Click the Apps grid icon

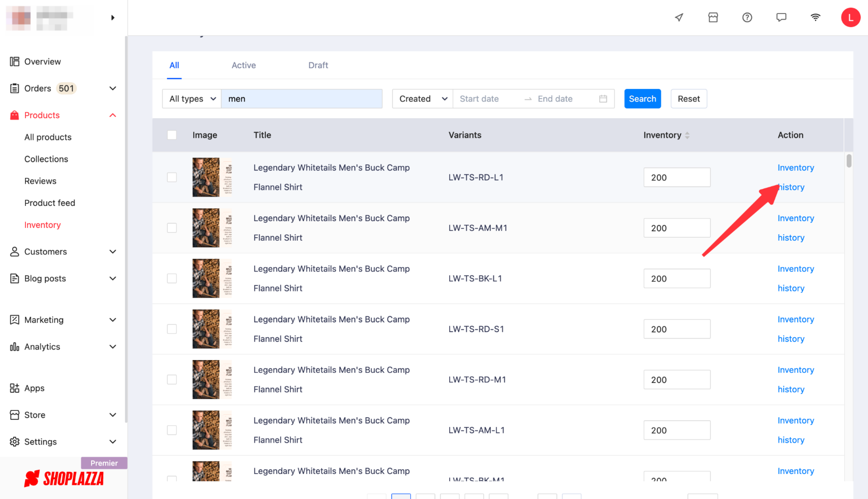tap(15, 388)
